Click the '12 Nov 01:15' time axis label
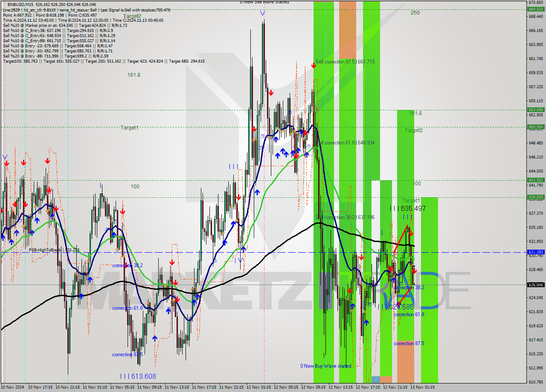 (x=259, y=387)
